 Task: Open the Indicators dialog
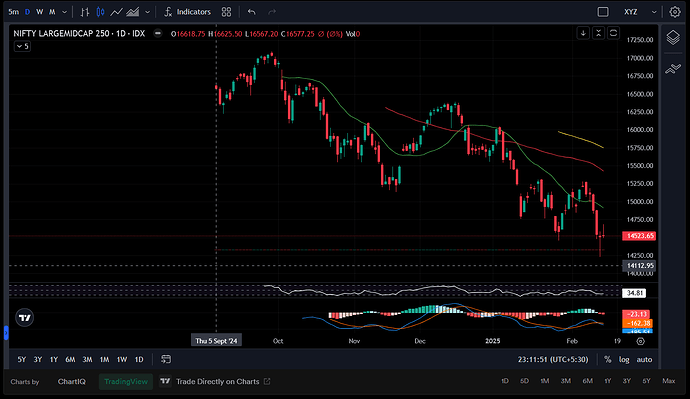[x=187, y=12]
